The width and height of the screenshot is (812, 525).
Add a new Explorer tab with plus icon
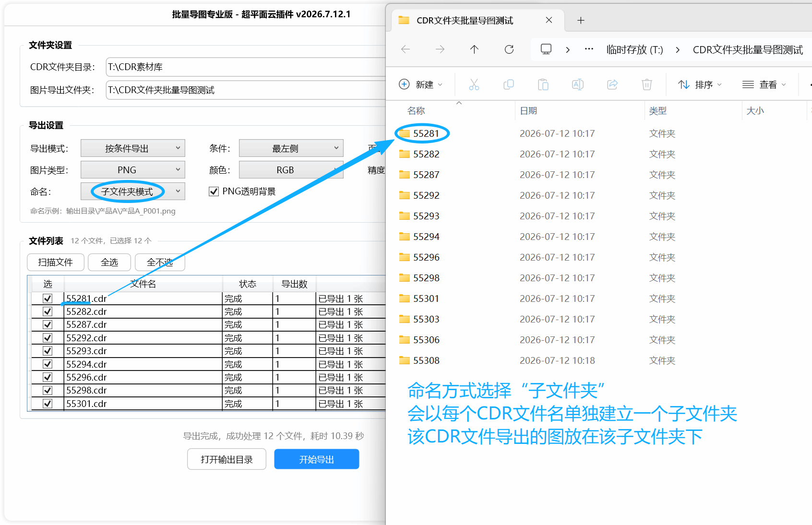click(x=581, y=20)
